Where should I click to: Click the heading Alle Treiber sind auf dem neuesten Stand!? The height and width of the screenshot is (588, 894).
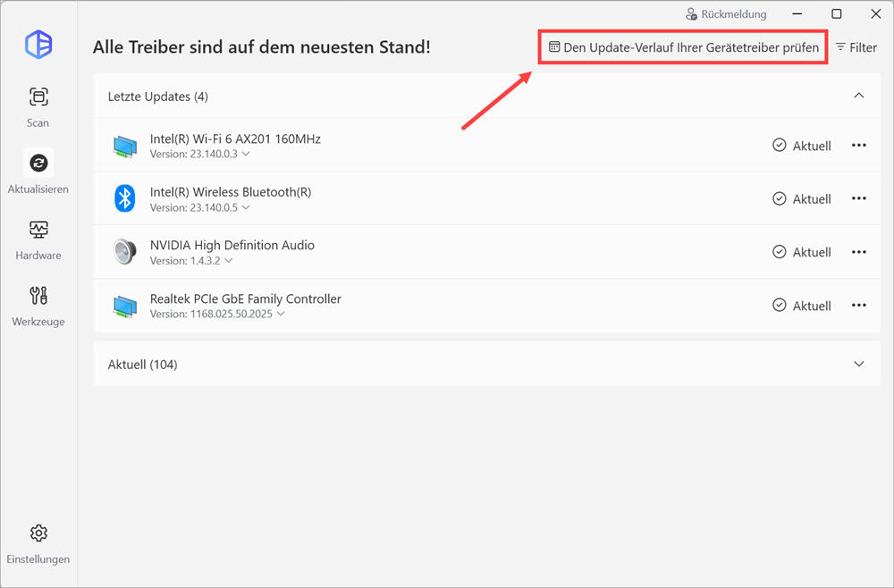click(x=262, y=46)
